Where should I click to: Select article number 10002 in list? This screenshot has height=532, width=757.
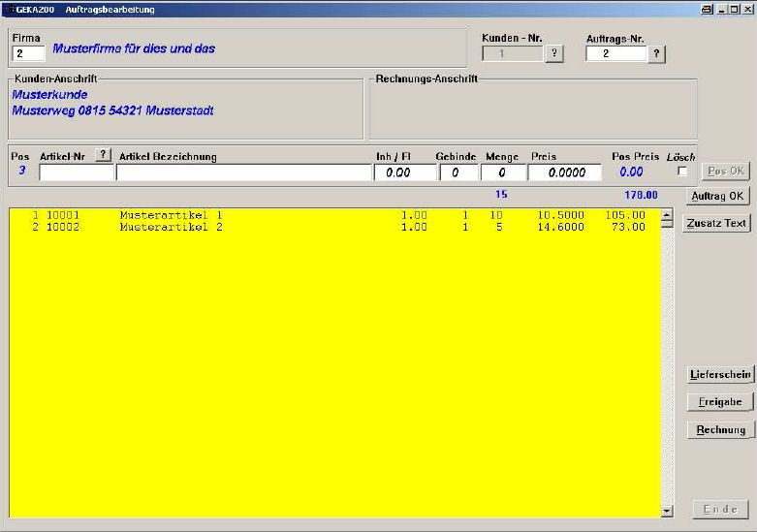click(x=63, y=227)
